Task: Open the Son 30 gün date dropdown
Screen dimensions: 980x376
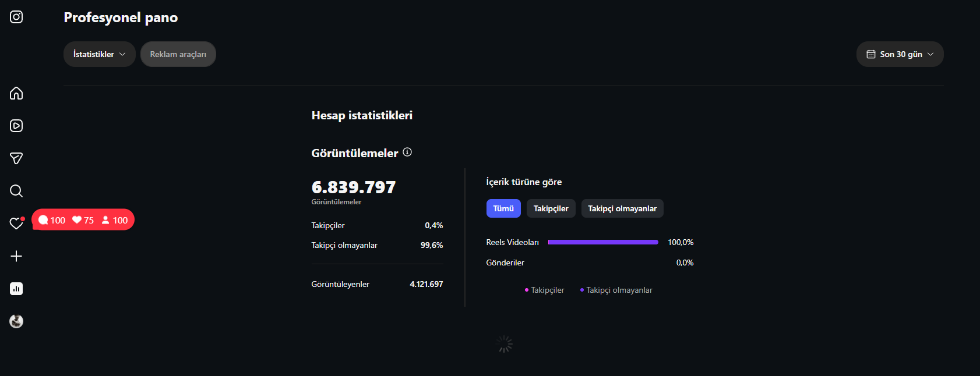Action: [900, 54]
